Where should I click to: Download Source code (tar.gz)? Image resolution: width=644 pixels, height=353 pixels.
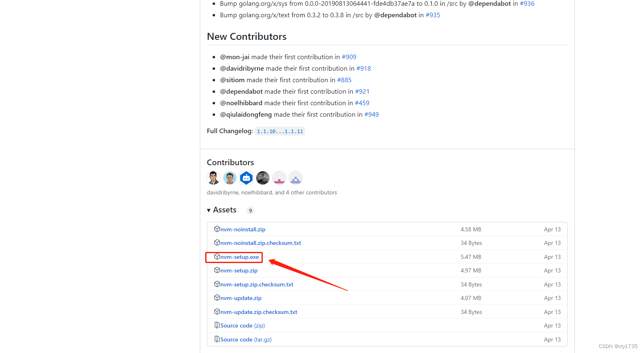coord(246,339)
